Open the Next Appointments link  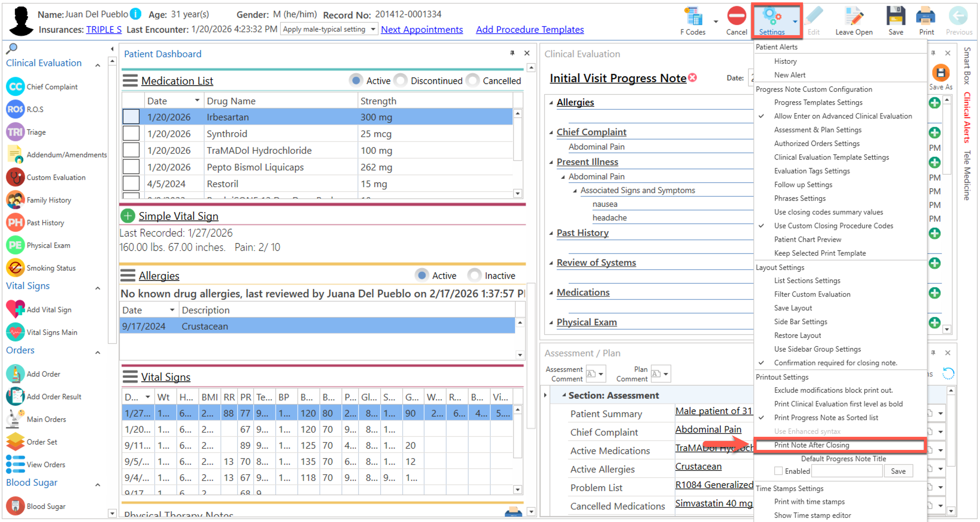point(421,29)
